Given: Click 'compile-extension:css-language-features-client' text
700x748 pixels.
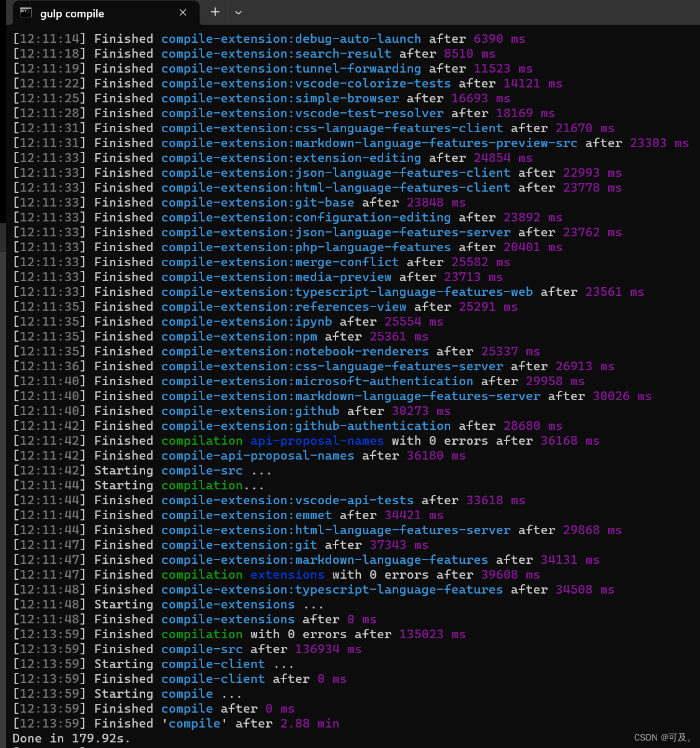Looking at the screenshot, I should click(x=332, y=128).
